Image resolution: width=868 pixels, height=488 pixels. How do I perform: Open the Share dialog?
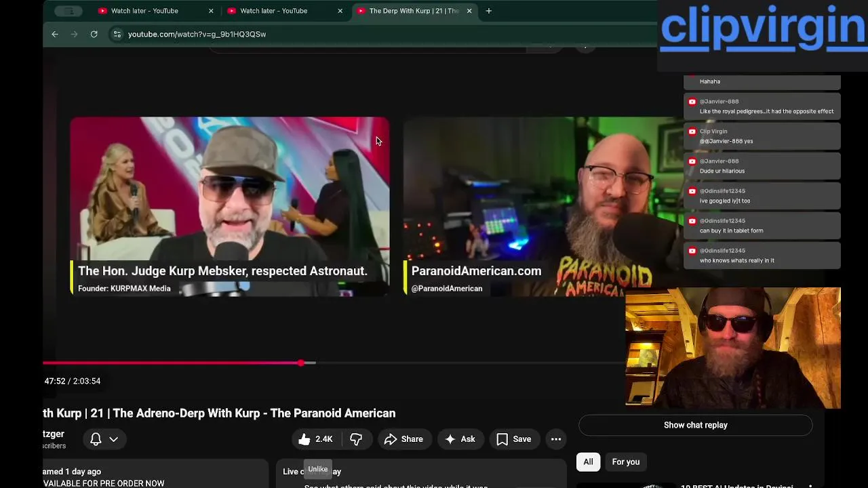click(x=403, y=439)
